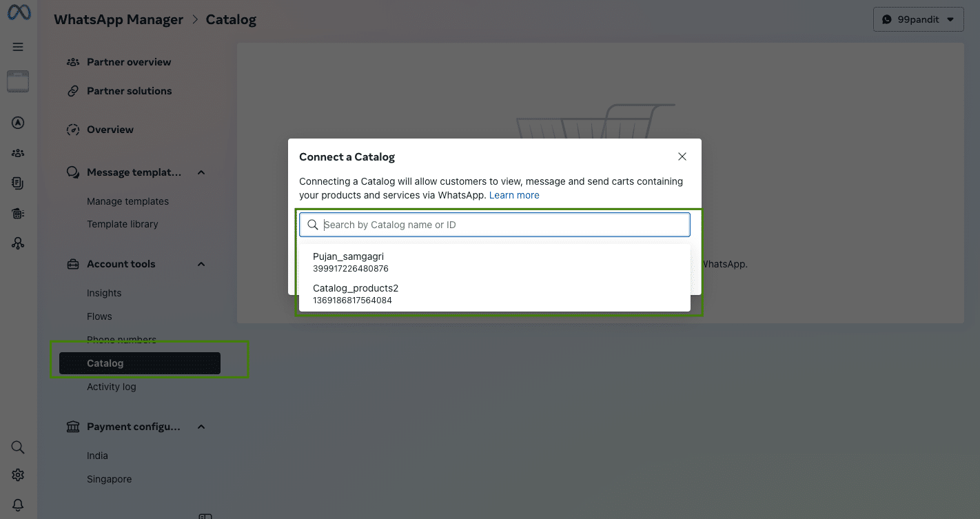
Task: Close the Connect a Catalog dialog
Action: click(682, 156)
